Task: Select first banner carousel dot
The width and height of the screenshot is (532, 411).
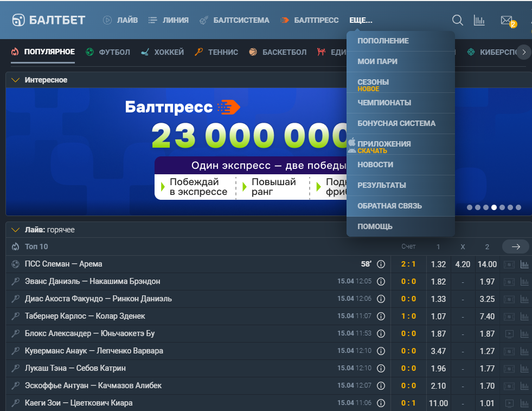Action: coord(470,207)
